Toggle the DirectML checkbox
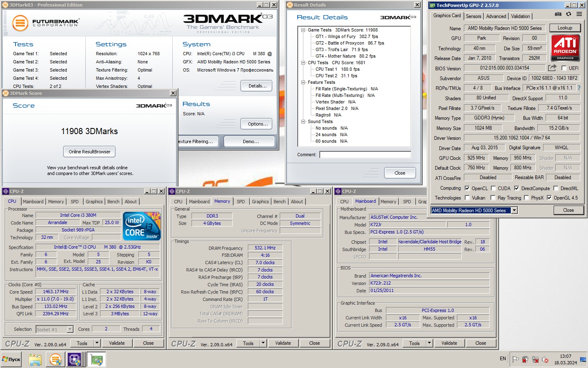Image resolution: width=588 pixels, height=368 pixels. click(556, 188)
